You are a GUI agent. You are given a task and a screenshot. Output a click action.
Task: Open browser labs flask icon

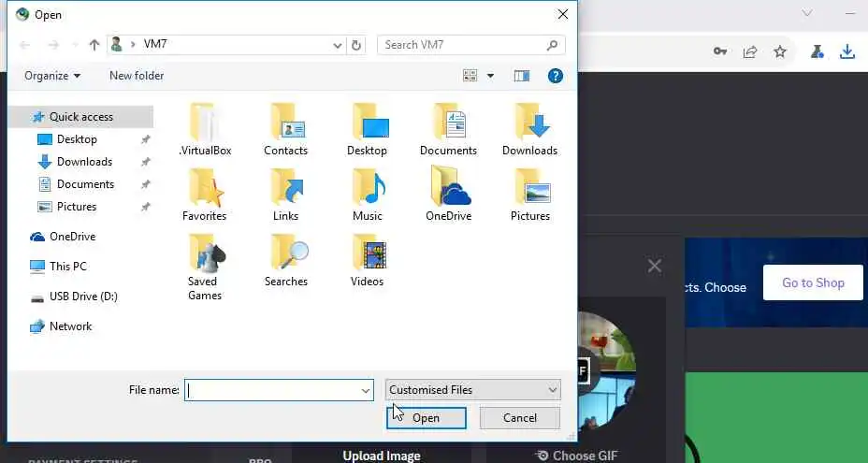(817, 51)
